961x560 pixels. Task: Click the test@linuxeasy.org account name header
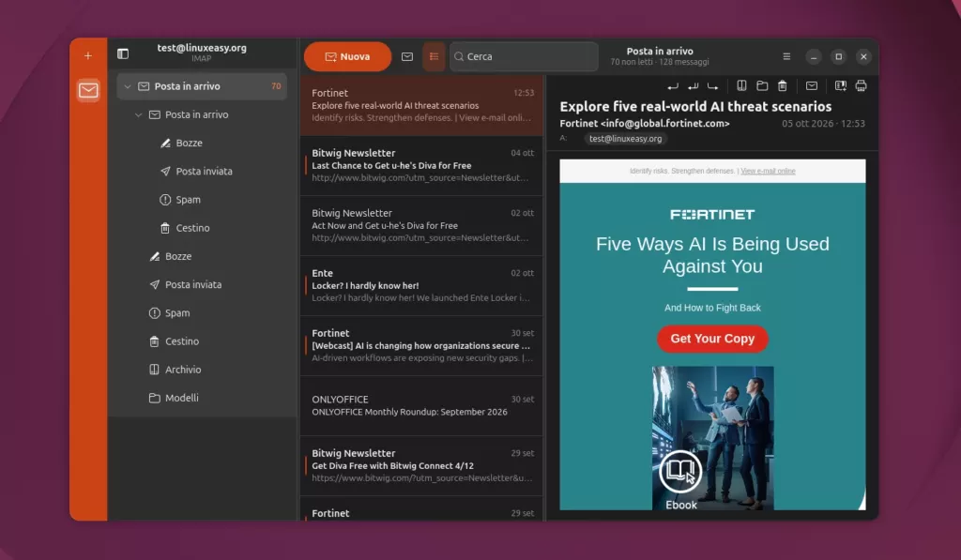(202, 48)
